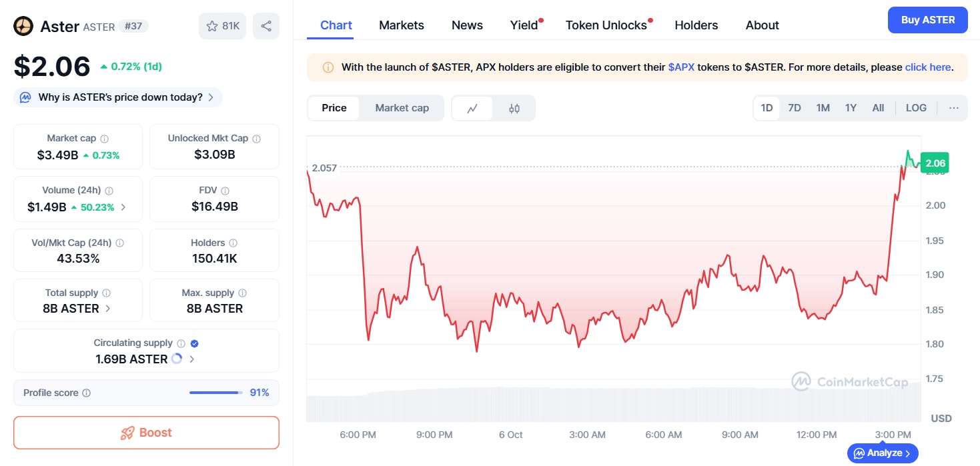The width and height of the screenshot is (980, 466).
Task: Click the Buy ASTER button
Action: (x=927, y=20)
